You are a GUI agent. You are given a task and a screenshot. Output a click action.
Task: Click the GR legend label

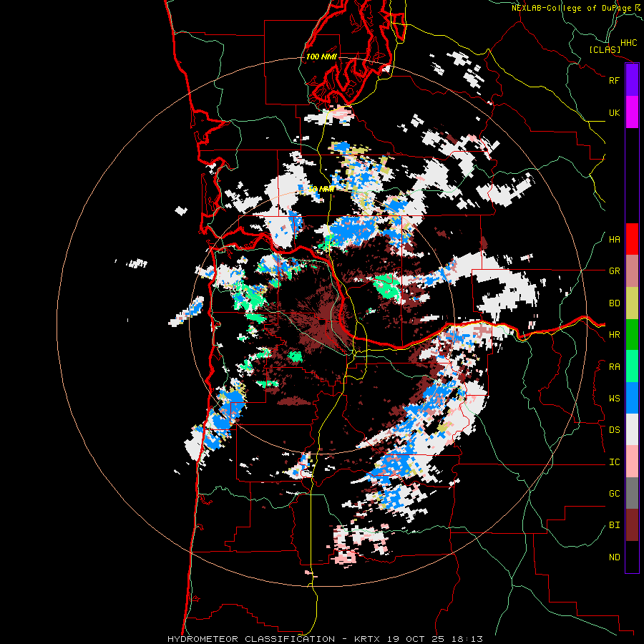(x=614, y=271)
